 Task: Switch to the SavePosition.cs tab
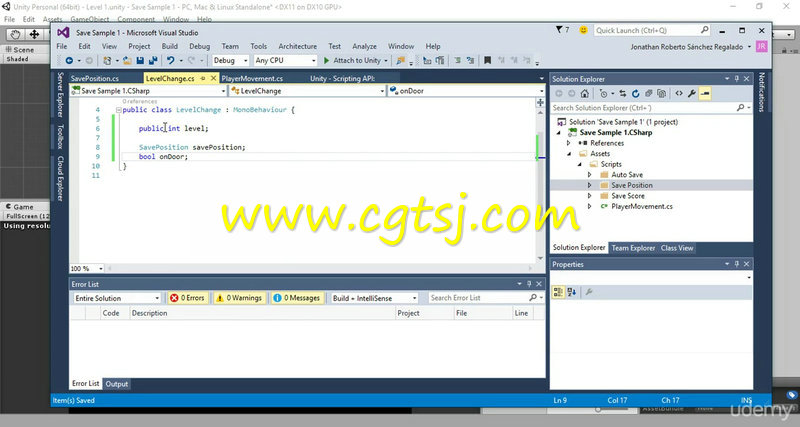(95, 78)
